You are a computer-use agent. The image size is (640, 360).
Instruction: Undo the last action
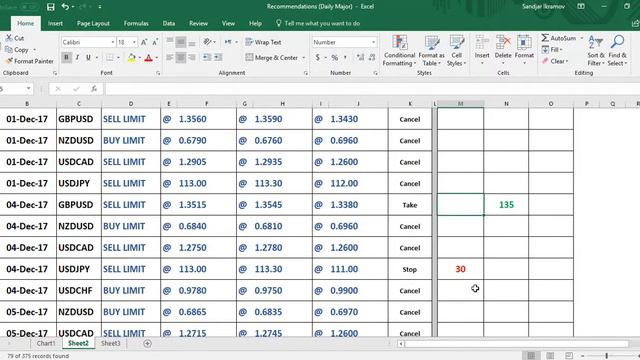pyautogui.click(x=65, y=7)
